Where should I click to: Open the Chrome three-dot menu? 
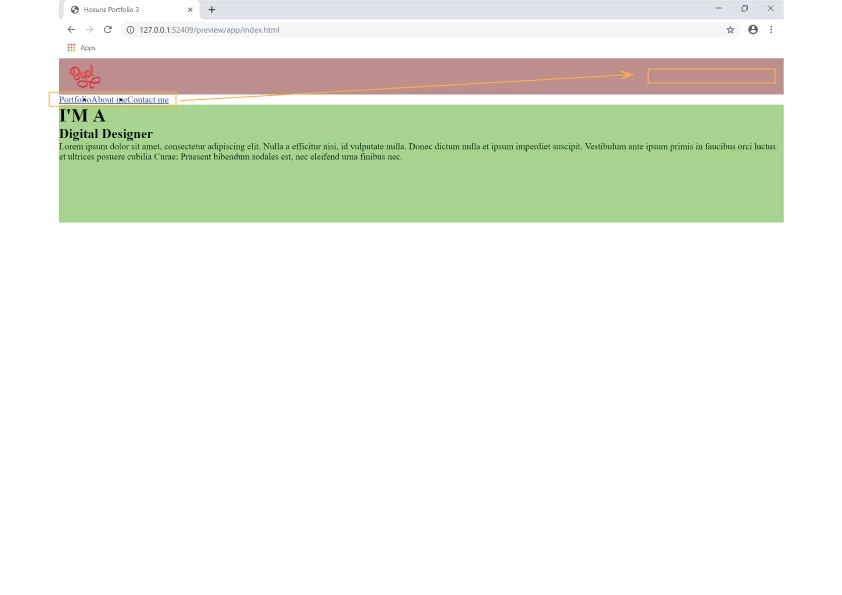771,30
